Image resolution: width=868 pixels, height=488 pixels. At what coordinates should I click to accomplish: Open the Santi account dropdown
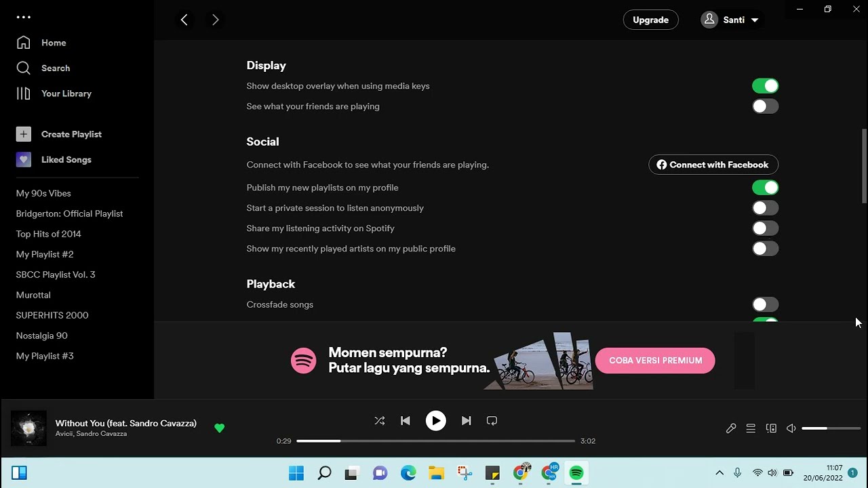(x=732, y=20)
